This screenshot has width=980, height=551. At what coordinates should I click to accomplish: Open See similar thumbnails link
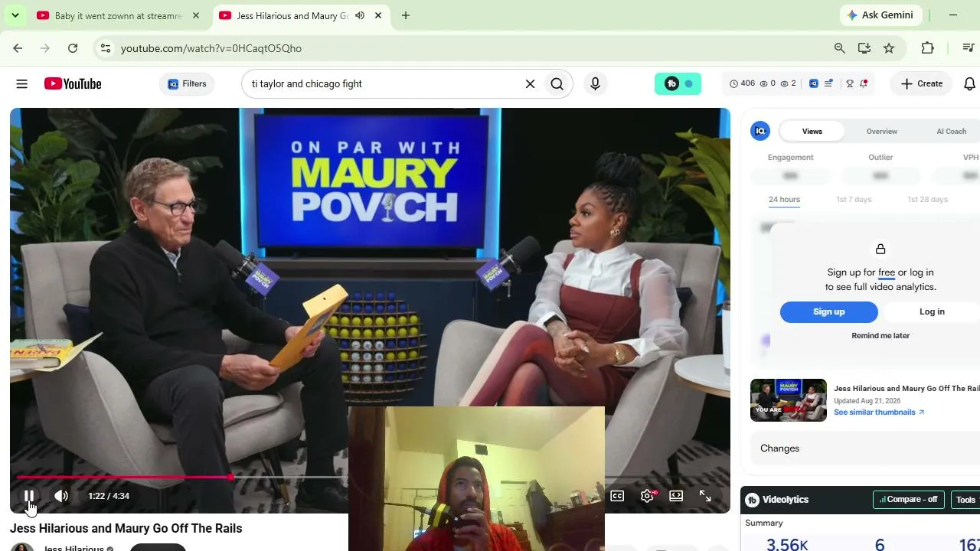879,412
